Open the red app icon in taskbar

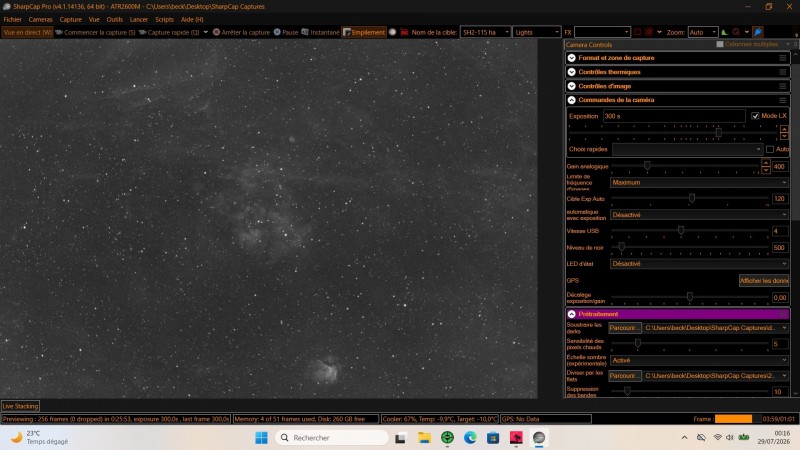pyautogui.click(x=516, y=438)
